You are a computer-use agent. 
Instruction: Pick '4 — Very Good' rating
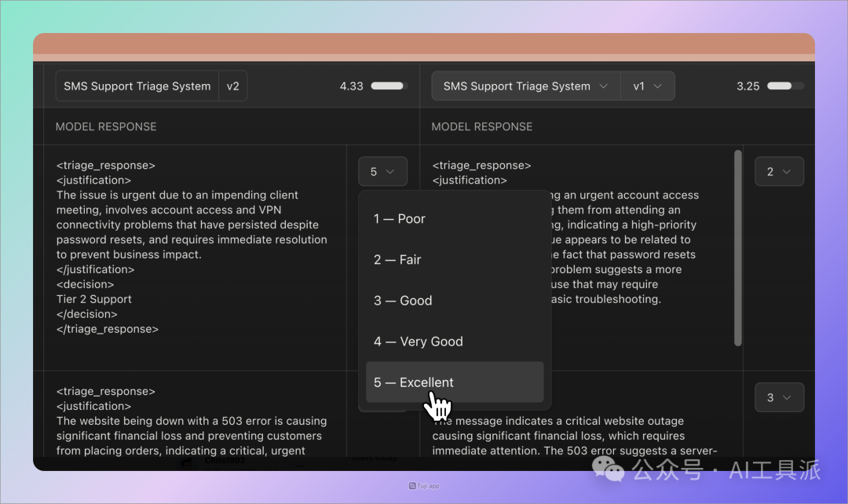[x=455, y=341]
